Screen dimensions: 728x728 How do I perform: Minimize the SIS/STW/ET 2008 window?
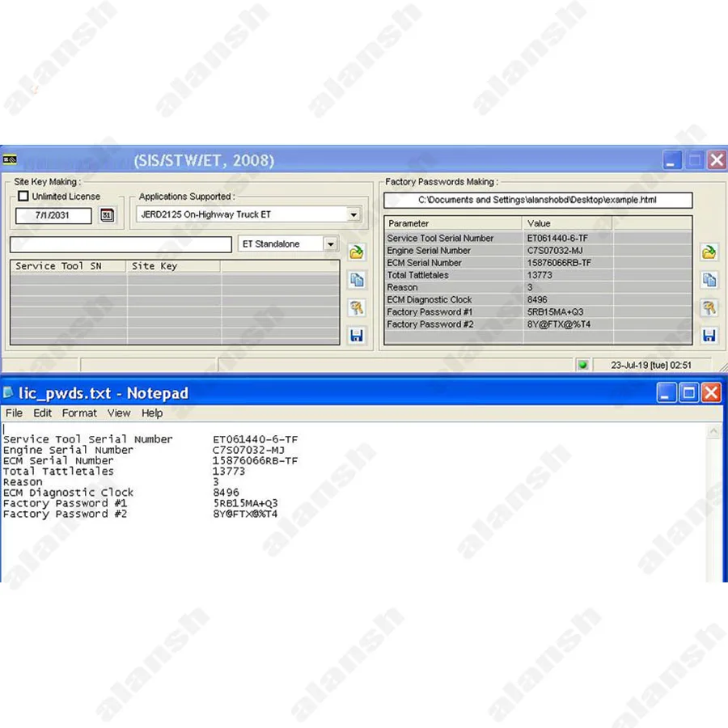[x=671, y=160]
